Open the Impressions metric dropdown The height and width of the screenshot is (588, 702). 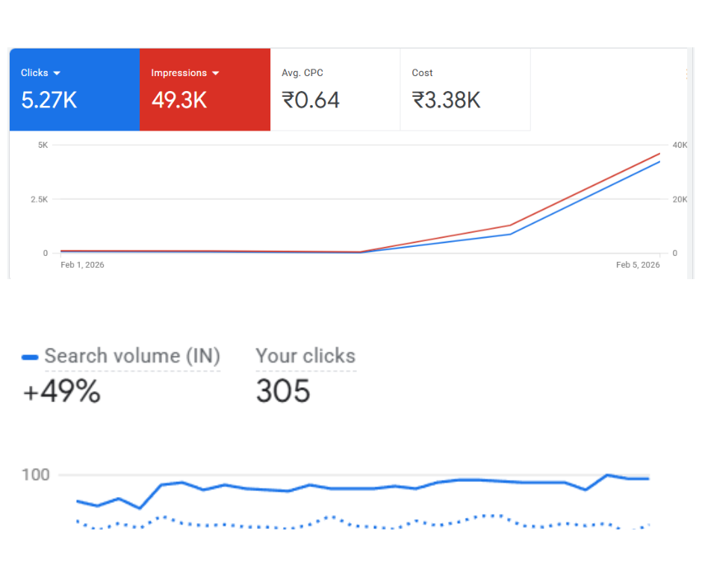coord(217,72)
